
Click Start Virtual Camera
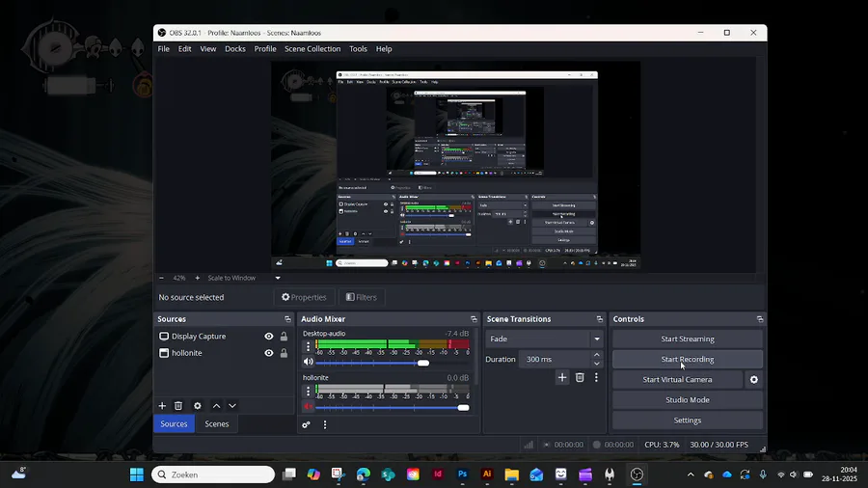678,380
